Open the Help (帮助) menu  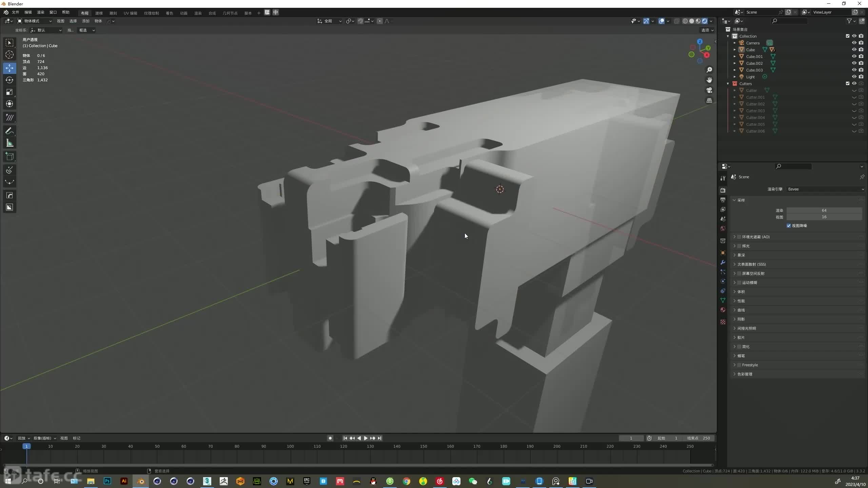click(66, 13)
